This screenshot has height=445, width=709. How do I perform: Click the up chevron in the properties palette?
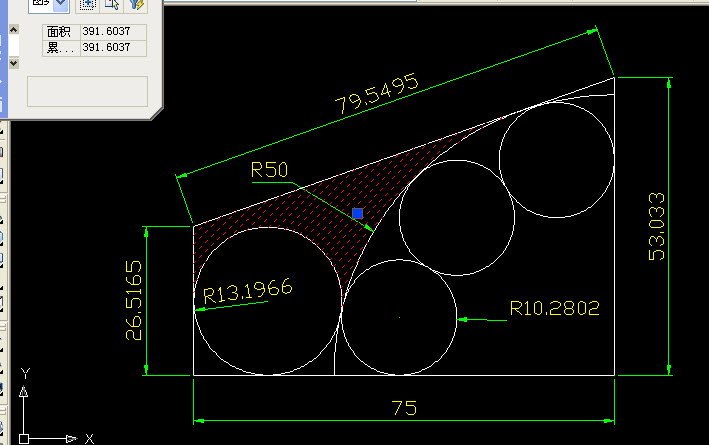[x=14, y=30]
